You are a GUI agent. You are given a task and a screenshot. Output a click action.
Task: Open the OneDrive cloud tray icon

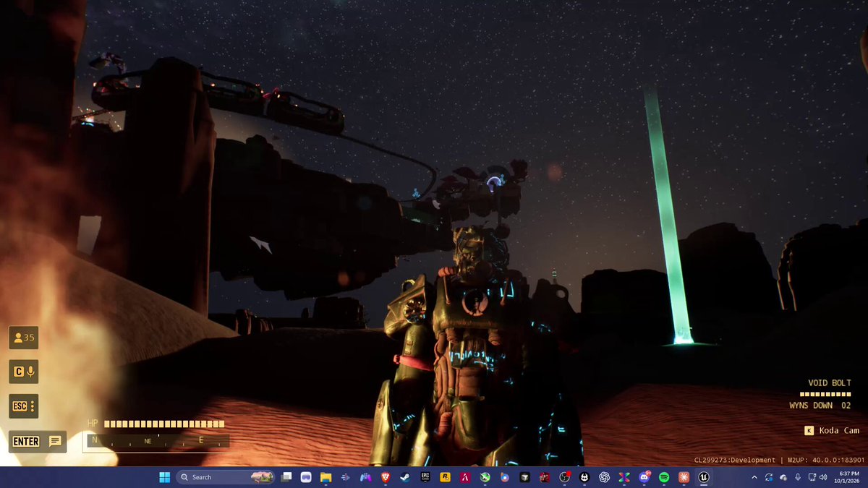pos(783,477)
